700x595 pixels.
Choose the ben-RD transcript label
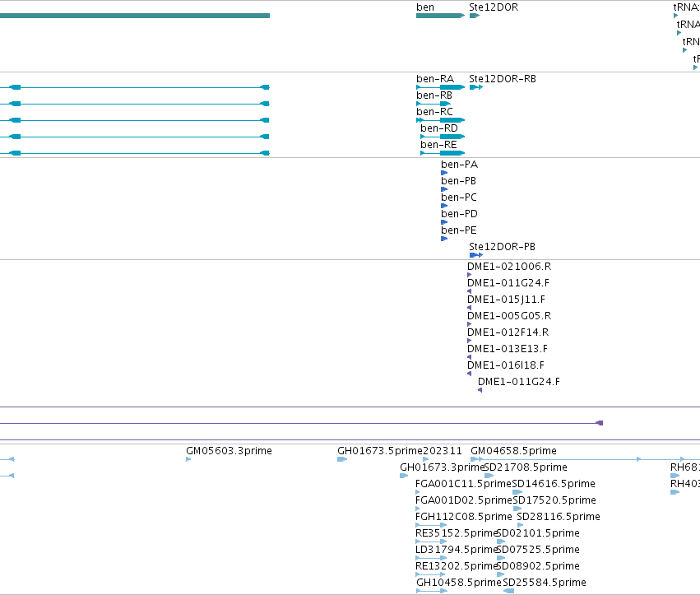[x=439, y=128]
